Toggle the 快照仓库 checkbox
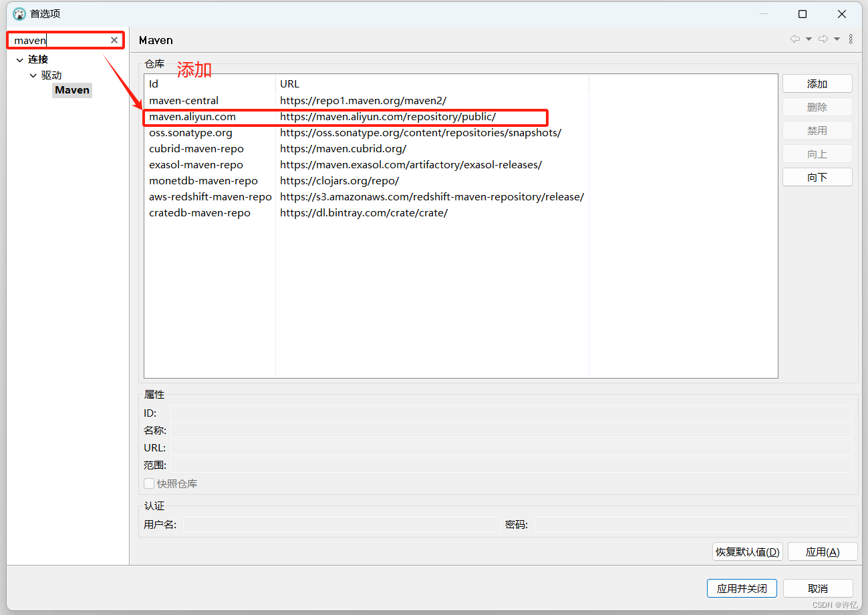The width and height of the screenshot is (868, 615). tap(149, 483)
